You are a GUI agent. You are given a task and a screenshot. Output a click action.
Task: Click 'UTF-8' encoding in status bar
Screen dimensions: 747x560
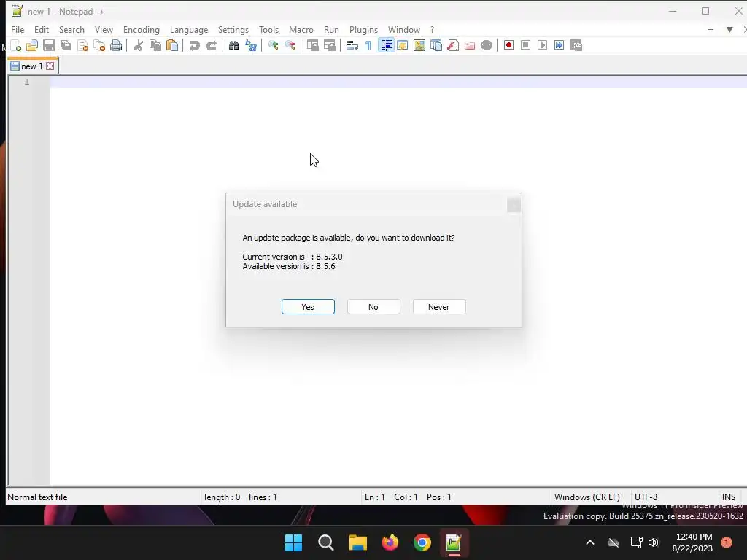tap(646, 497)
